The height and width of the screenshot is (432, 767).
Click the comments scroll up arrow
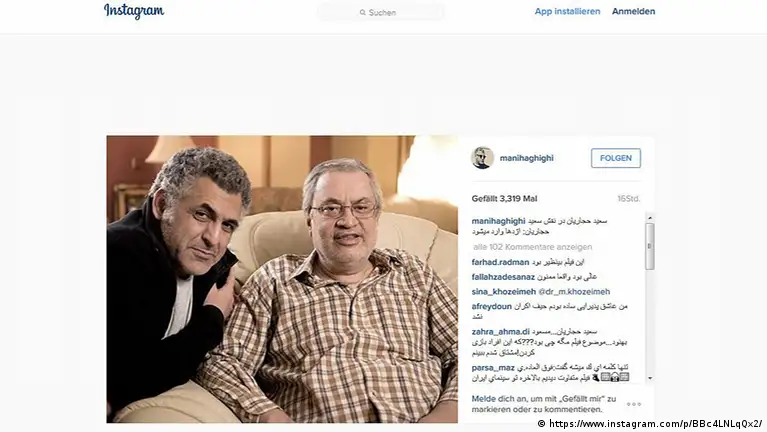[x=650, y=218]
